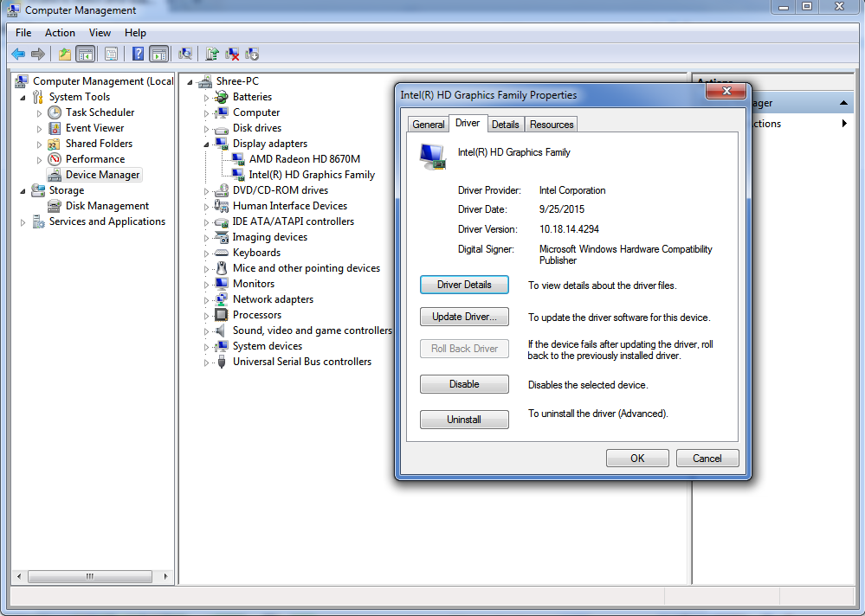This screenshot has width=865, height=616.
Task: Expand the Services and Applications node
Action: [23, 222]
